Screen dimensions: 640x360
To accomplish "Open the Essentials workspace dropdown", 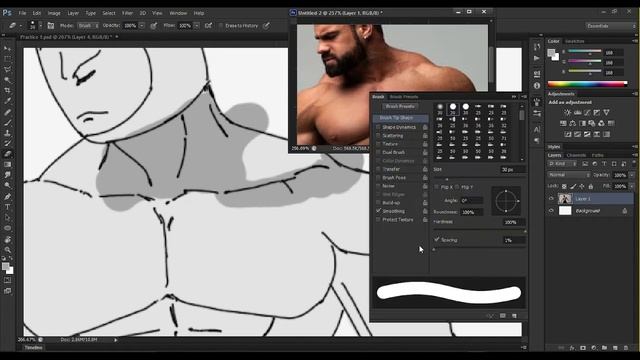I will [611, 26].
